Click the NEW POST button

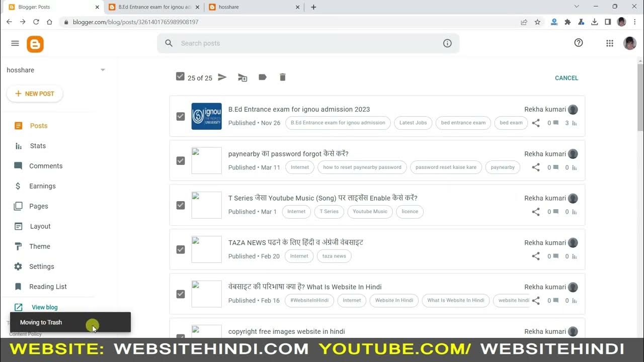pyautogui.click(x=35, y=94)
